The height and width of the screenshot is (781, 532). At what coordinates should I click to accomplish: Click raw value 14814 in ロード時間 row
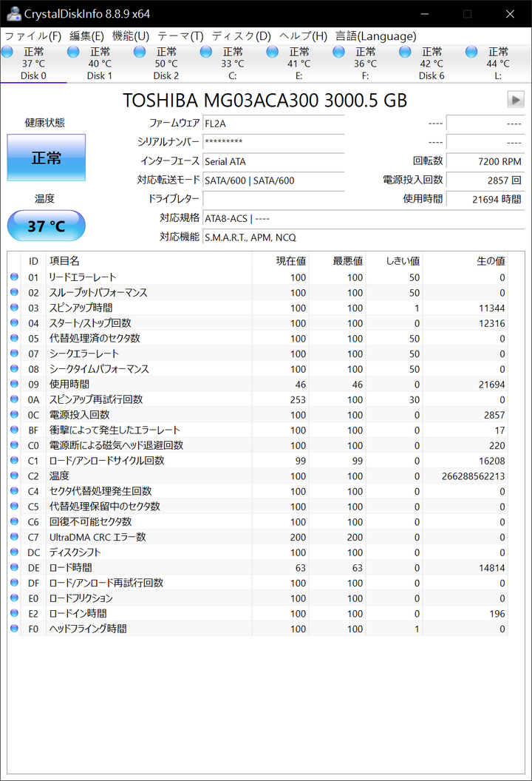[x=491, y=568]
